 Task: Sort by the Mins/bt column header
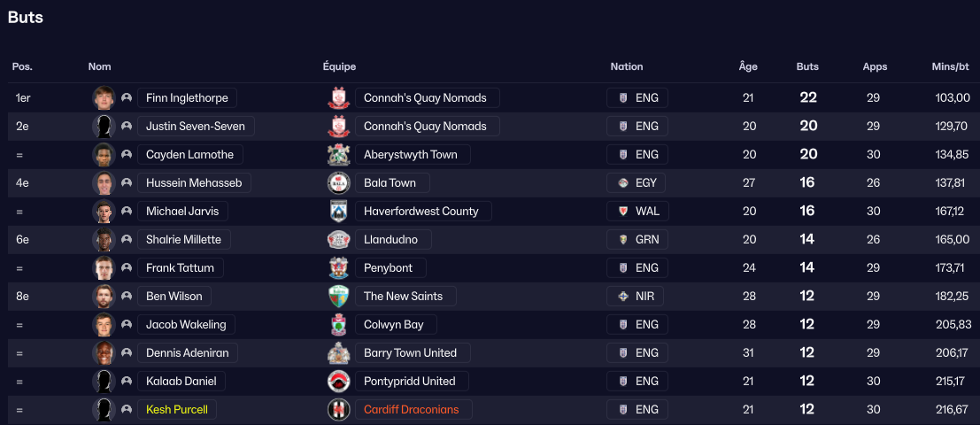(951, 66)
